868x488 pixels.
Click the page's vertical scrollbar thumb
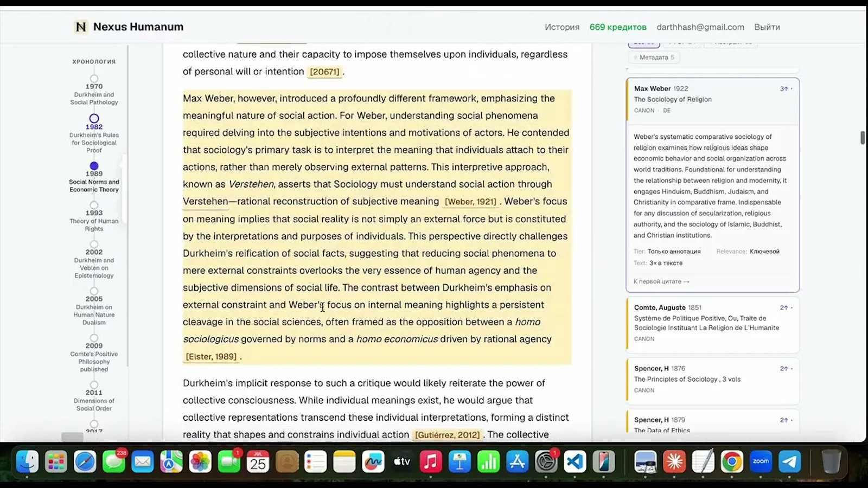(863, 138)
